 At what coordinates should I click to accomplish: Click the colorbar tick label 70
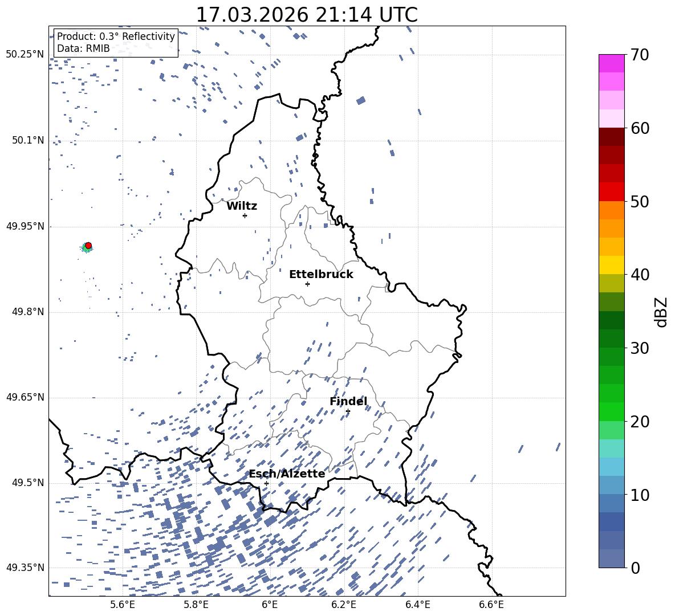pos(640,55)
